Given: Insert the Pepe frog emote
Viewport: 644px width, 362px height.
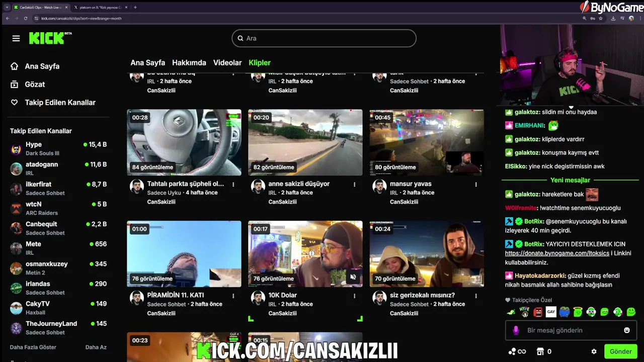Looking at the screenshot, I should [x=565, y=312].
